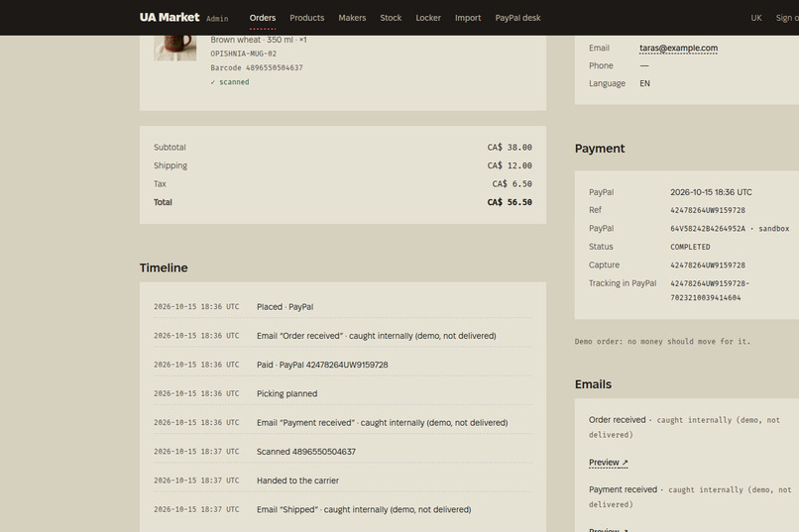
Task: Click timeline entry Email "Shipped"
Action: point(364,509)
